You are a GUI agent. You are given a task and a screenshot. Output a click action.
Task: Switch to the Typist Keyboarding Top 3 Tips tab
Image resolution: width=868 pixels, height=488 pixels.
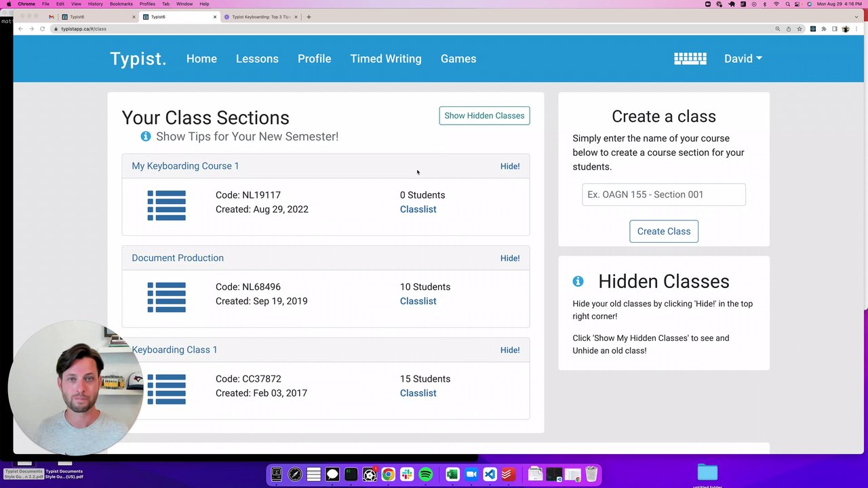coord(260,17)
